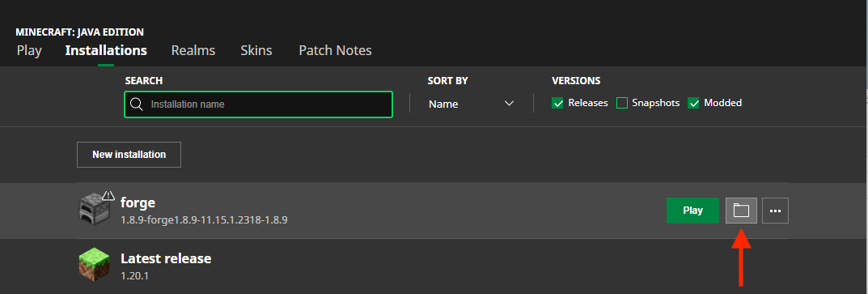This screenshot has width=868, height=294.
Task: Click the New installation button
Action: [129, 155]
